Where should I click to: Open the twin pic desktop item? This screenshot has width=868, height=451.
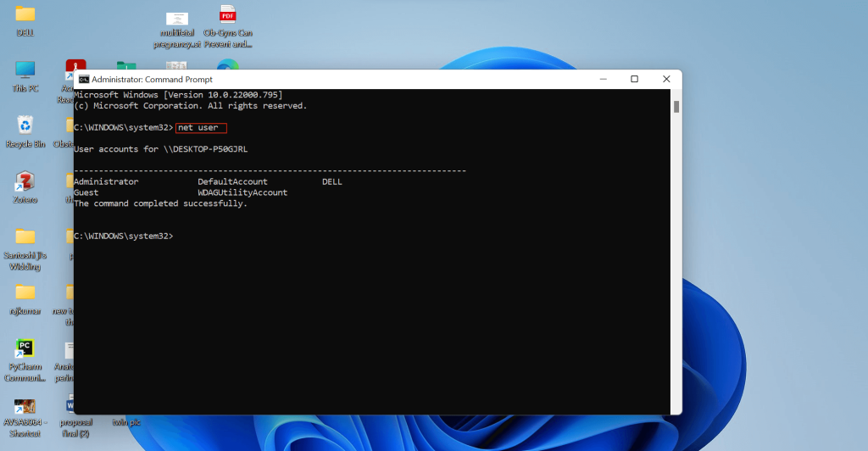click(x=126, y=422)
